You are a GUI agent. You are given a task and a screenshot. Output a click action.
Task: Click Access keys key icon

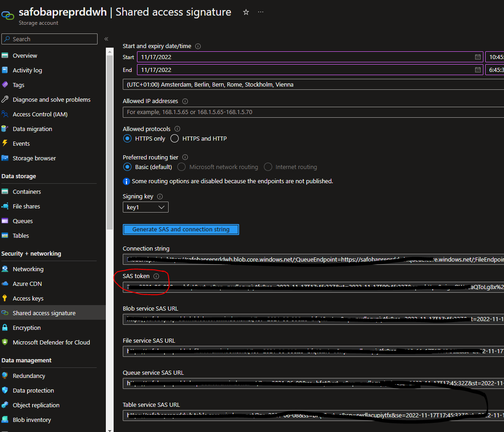point(5,298)
